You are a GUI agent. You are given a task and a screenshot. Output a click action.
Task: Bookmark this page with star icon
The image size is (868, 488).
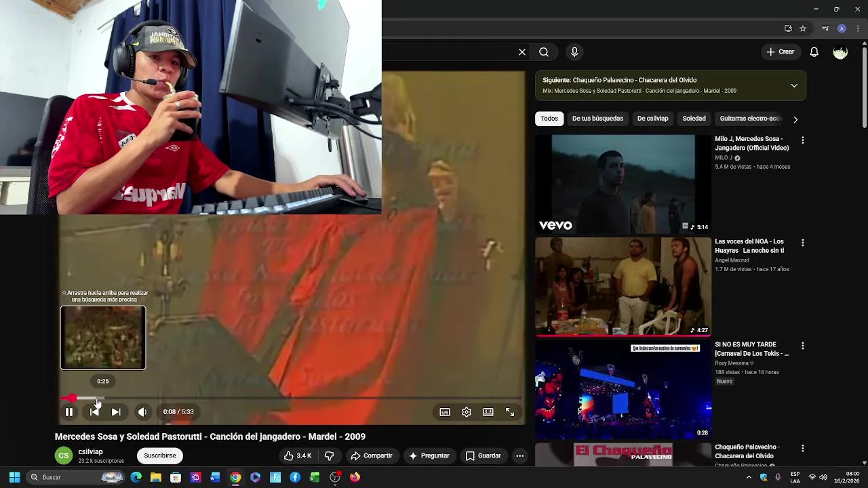(803, 28)
